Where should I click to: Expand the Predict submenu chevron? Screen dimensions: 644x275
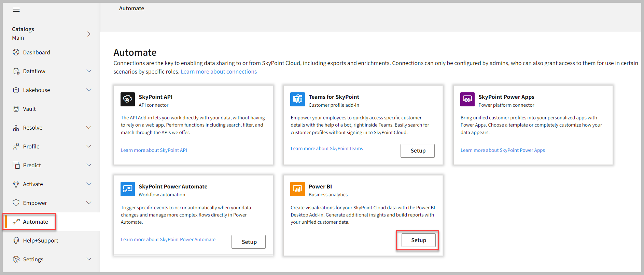(89, 165)
